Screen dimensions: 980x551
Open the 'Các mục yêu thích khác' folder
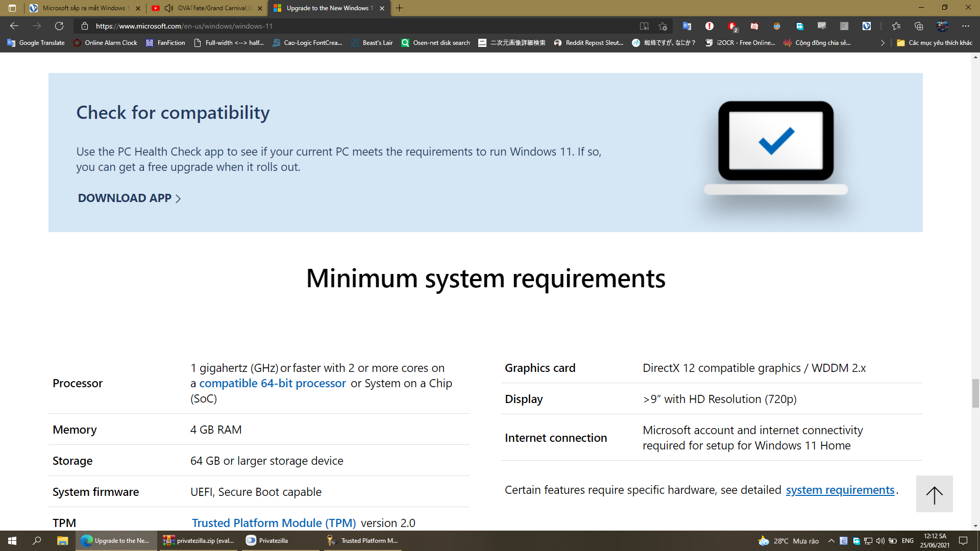[935, 43]
